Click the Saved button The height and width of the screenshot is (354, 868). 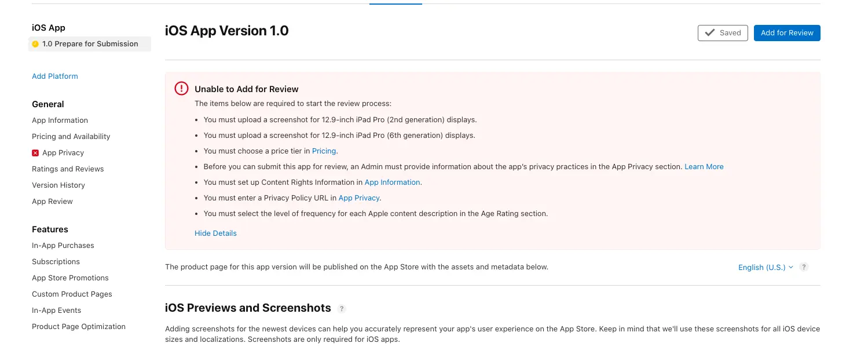pyautogui.click(x=723, y=33)
